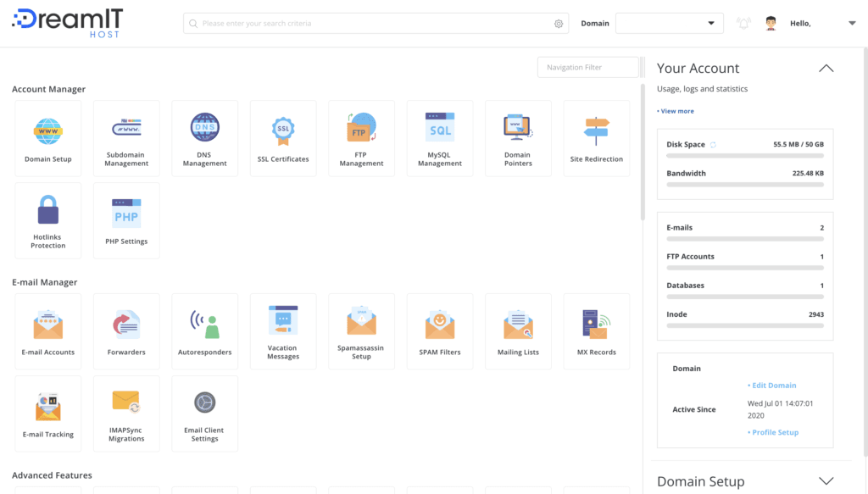The height and width of the screenshot is (494, 868).
Task: Open Spamassassin Setup
Action: pyautogui.click(x=361, y=331)
